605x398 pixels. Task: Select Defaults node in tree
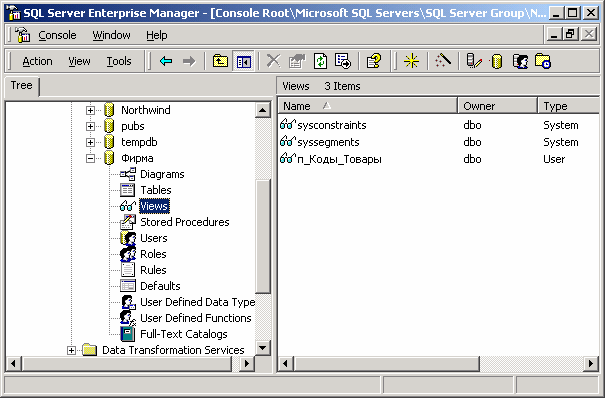tap(160, 286)
